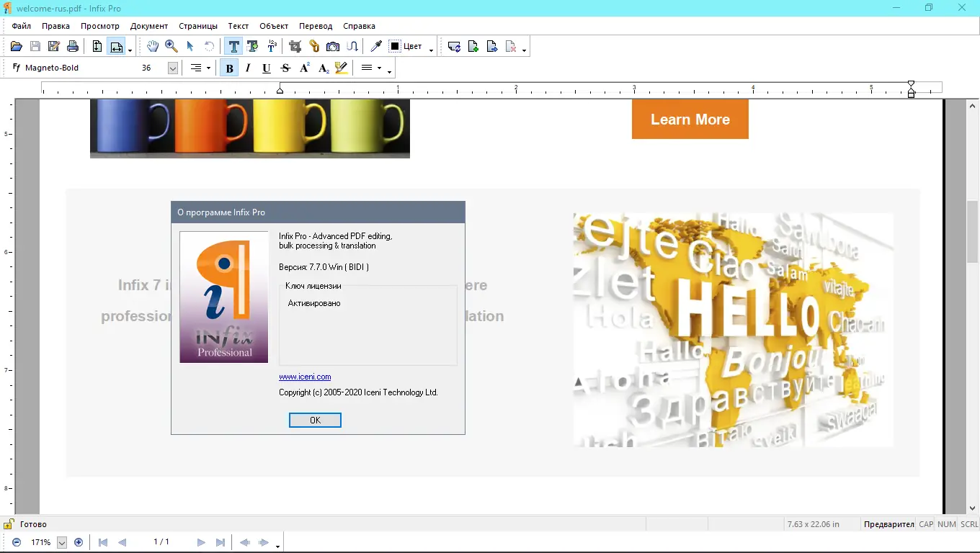Click the Magneto-Bold font name field
Viewport: 980px width, 553px height.
[x=75, y=68]
